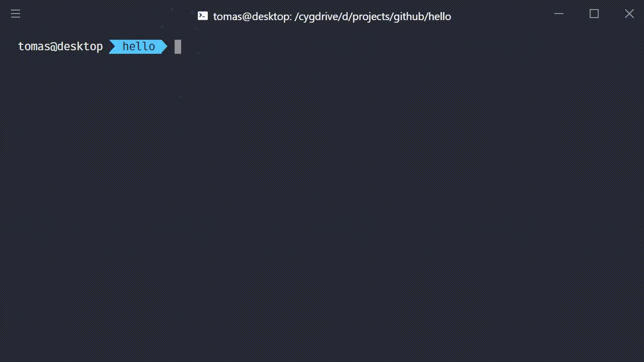The height and width of the screenshot is (362, 644).
Task: Click the /cygdrive/d/projects/github/hello path in title
Action: (x=373, y=17)
